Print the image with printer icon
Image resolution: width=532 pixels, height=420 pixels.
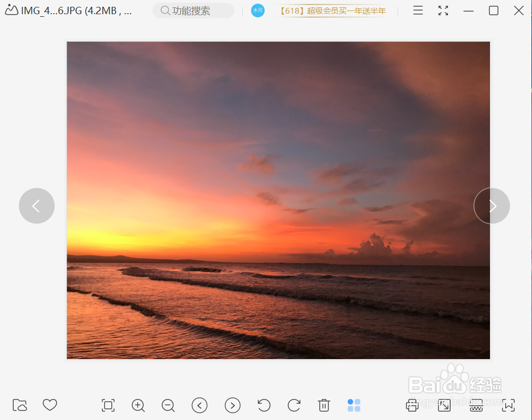[x=412, y=405]
